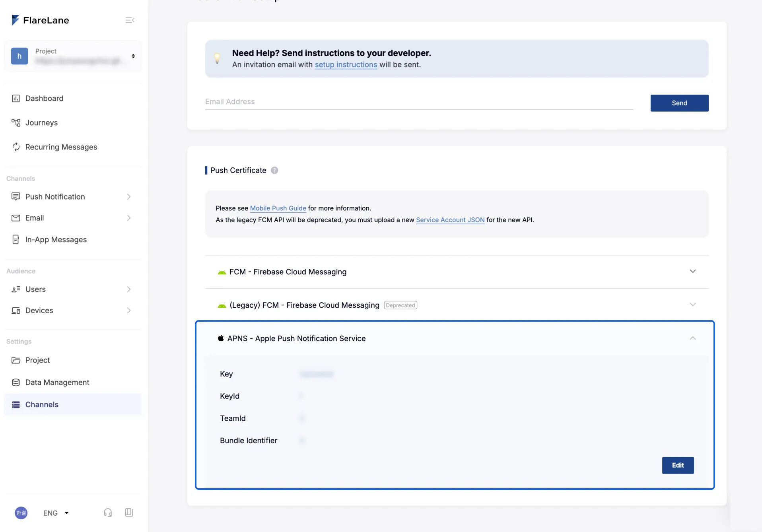The image size is (762, 532).
Task: Open In-App Messages
Action: point(56,239)
